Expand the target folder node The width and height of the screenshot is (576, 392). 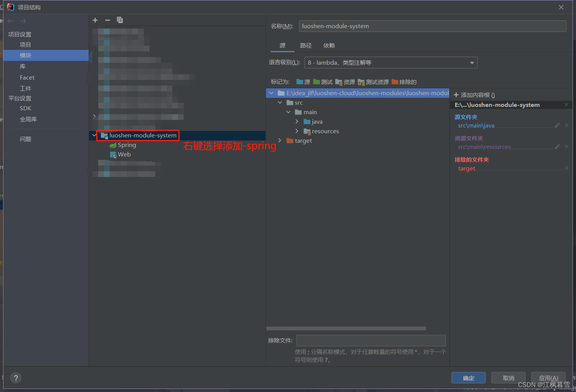280,140
